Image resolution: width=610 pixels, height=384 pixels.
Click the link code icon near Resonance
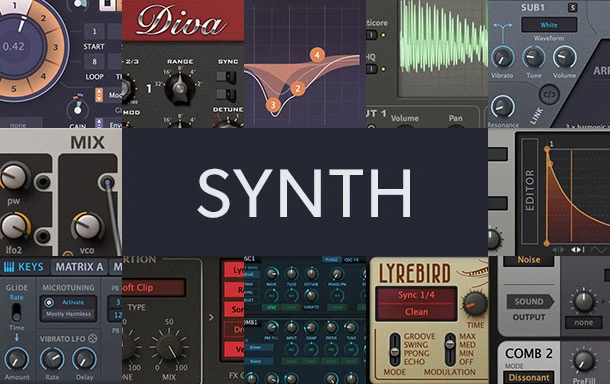(549, 95)
